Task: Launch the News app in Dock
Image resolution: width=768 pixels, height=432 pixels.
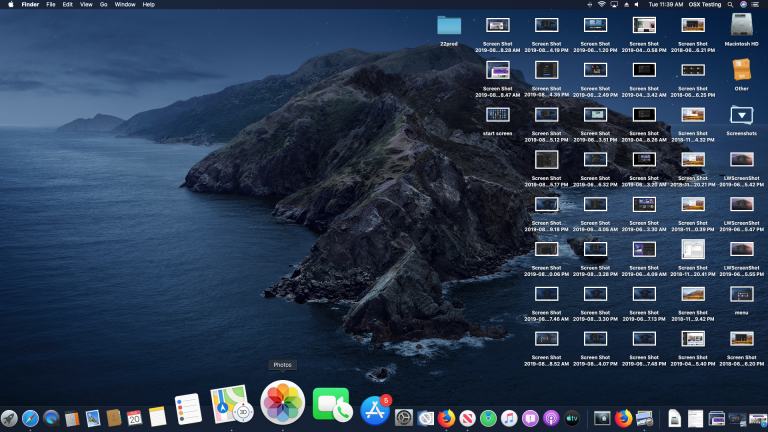Action: (x=467, y=418)
